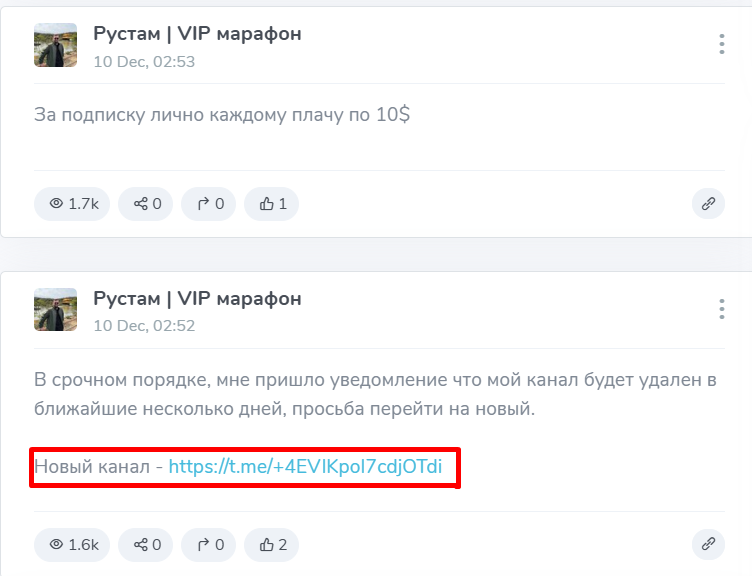Open three-dot menu on 02:53 post

coord(721,44)
